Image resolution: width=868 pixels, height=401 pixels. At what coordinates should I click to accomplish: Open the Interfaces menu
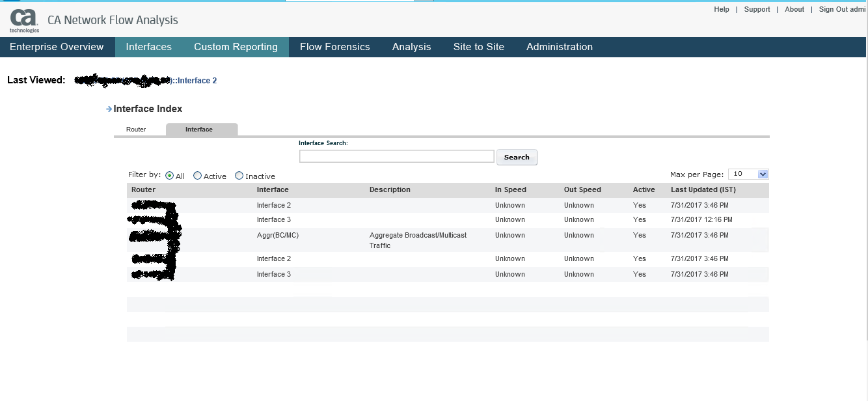click(x=149, y=47)
